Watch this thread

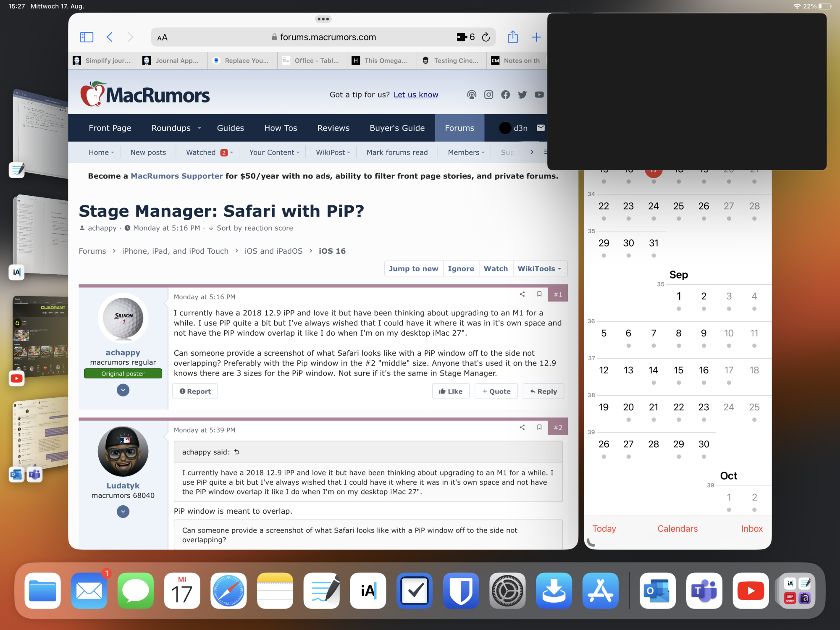(496, 268)
